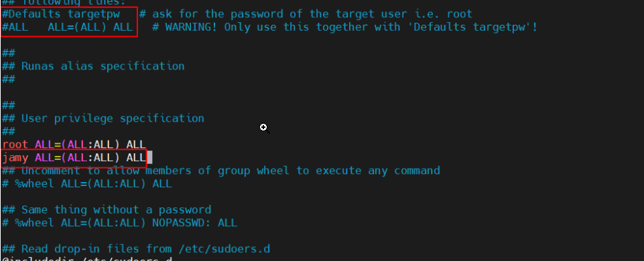
Task: Click the '## User privilege specification' comment
Action: (103, 118)
